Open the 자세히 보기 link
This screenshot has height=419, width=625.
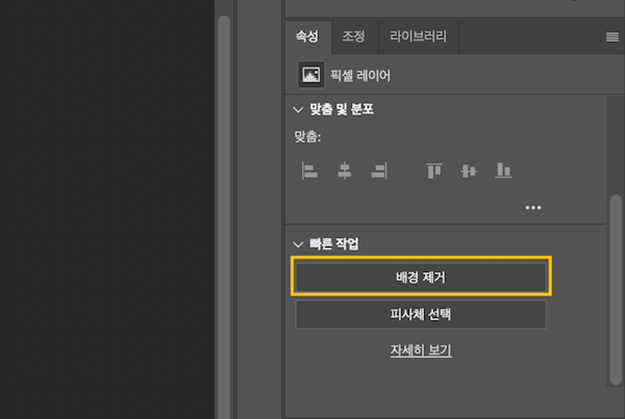(421, 350)
